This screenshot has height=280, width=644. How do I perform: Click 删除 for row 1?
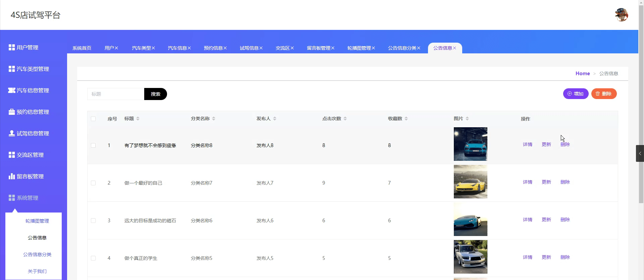565,144
